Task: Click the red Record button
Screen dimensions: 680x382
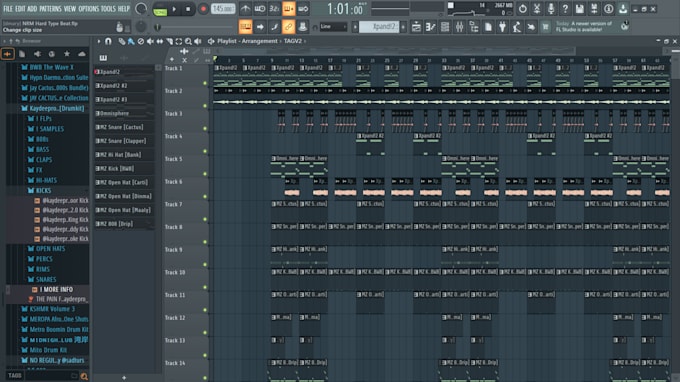Action: [203, 9]
